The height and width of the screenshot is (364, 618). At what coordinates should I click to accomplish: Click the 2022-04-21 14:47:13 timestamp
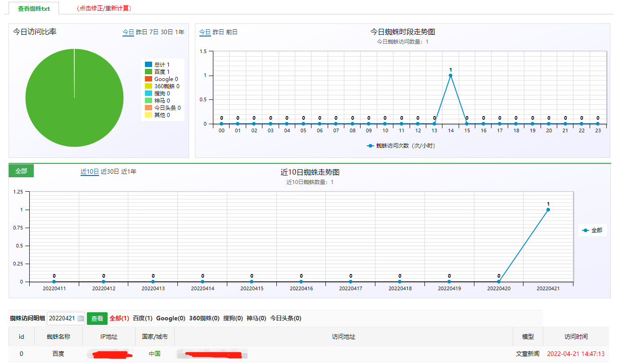[576, 354]
